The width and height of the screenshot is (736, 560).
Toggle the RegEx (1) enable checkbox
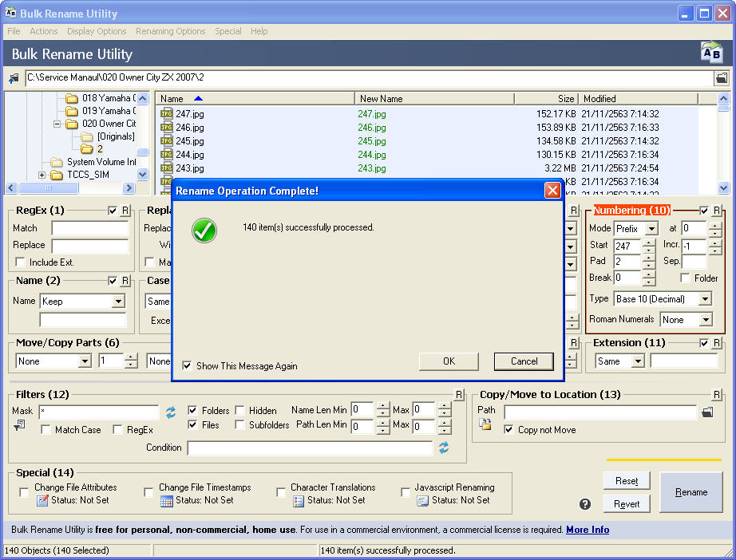[x=113, y=211]
